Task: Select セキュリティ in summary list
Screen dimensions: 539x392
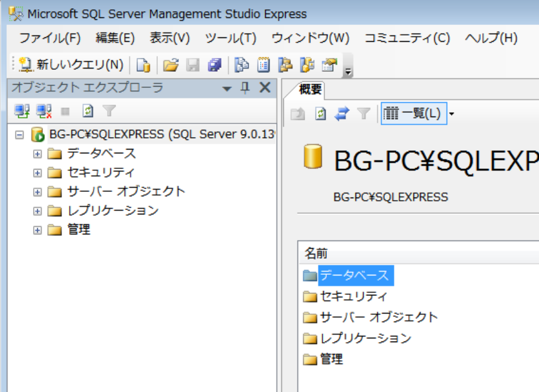Action: point(354,296)
